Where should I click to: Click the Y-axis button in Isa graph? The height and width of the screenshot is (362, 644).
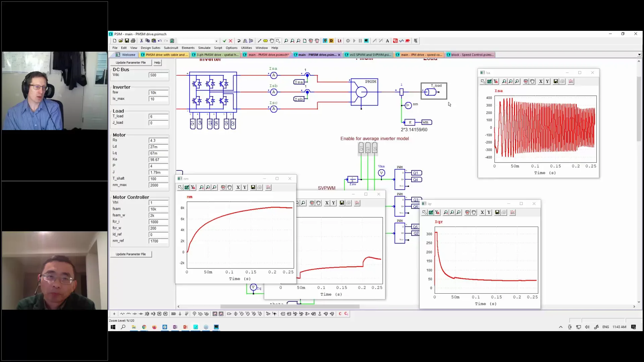coord(547,81)
